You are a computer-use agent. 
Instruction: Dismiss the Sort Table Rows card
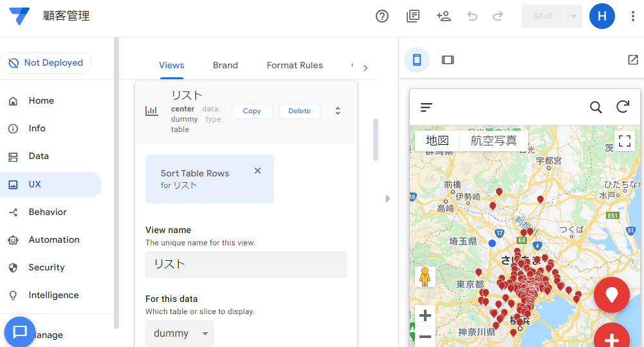tap(257, 171)
